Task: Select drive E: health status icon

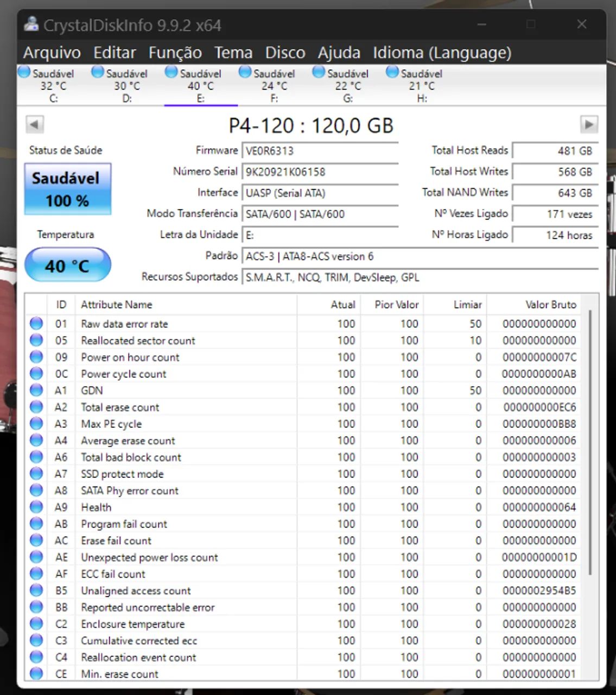Action: (172, 72)
